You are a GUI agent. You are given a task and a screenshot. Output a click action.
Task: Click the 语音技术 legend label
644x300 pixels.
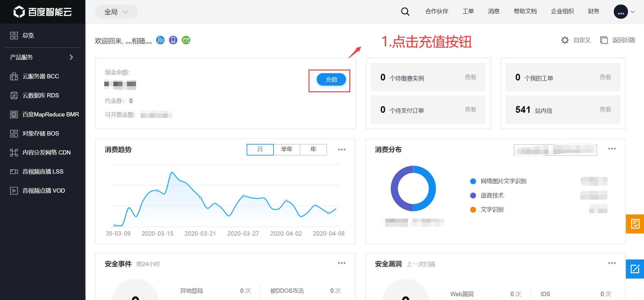492,195
